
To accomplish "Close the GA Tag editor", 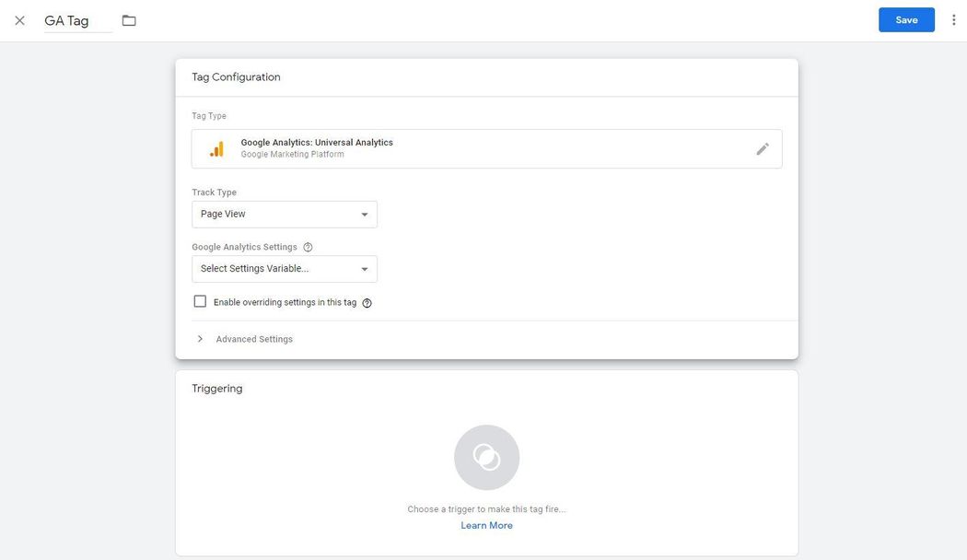I will click(19, 20).
